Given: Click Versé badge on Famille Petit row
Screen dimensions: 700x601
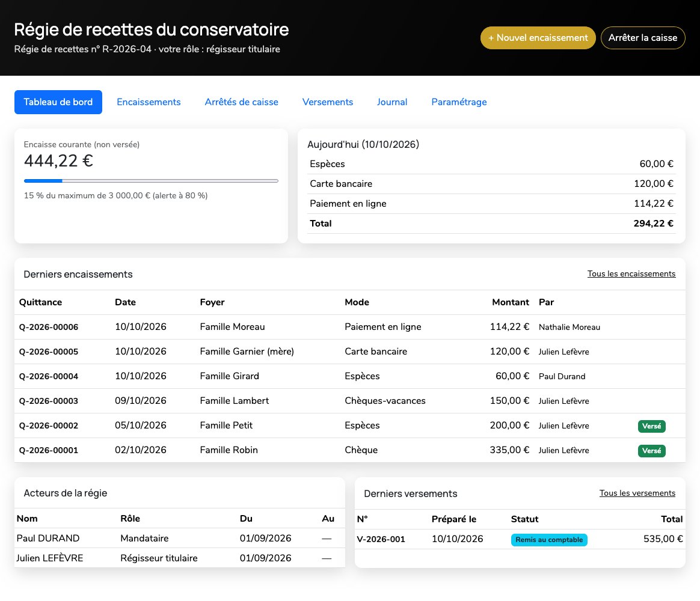Looking at the screenshot, I should [x=651, y=426].
